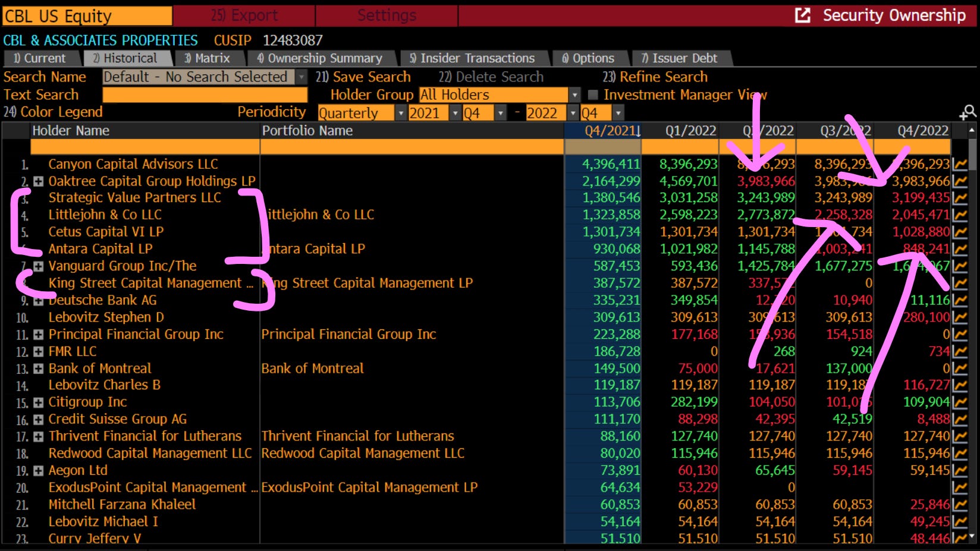Switch to the Current tab

pyautogui.click(x=40, y=58)
